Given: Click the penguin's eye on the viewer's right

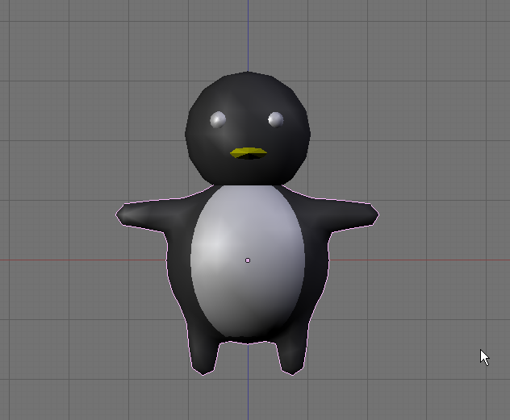Looking at the screenshot, I should tap(276, 119).
